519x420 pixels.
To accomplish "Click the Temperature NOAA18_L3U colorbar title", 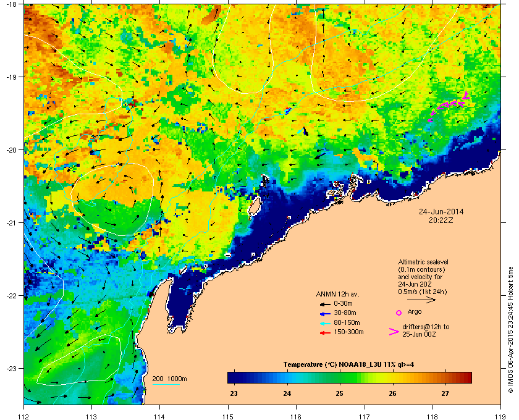I will pos(348,365).
